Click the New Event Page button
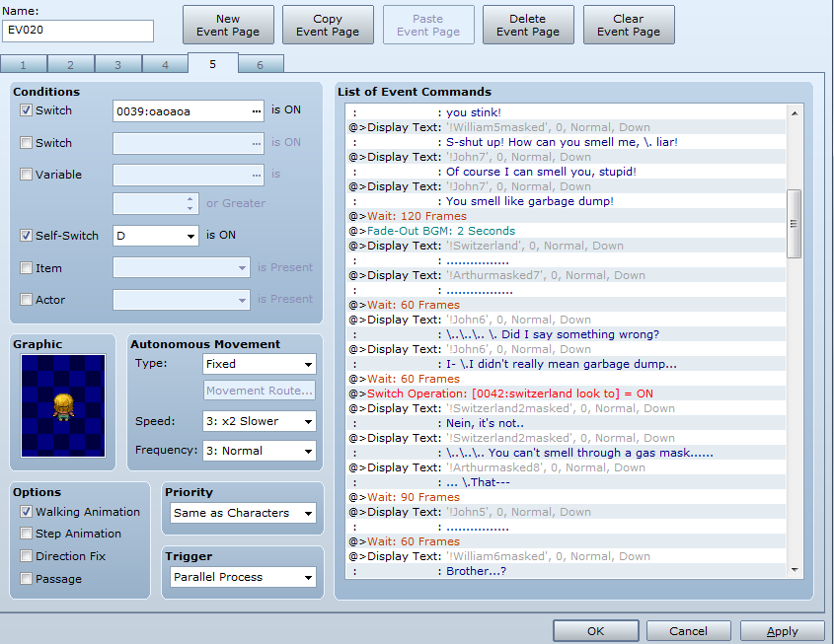834x644 pixels. 228,25
